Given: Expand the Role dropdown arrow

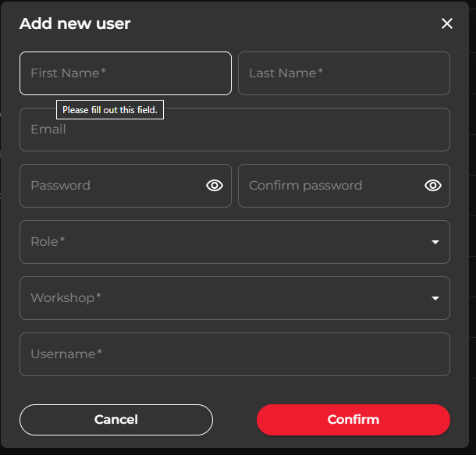Looking at the screenshot, I should [x=435, y=242].
